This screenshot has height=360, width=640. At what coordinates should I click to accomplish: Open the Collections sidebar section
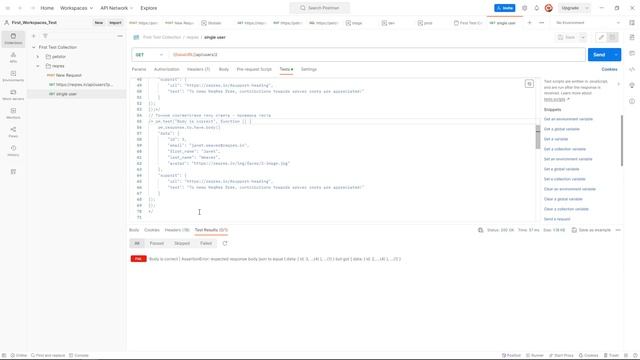[13, 39]
